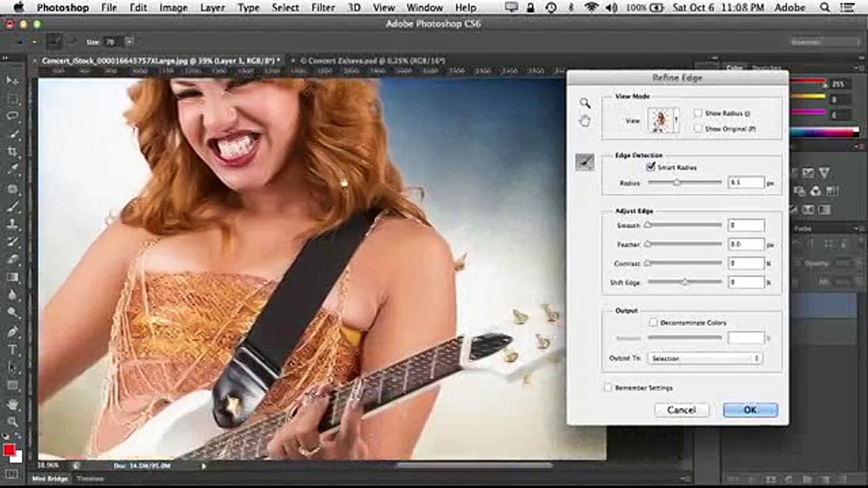This screenshot has width=868, height=488.
Task: Select the Hand tool in toolbox
Action: [x=12, y=404]
